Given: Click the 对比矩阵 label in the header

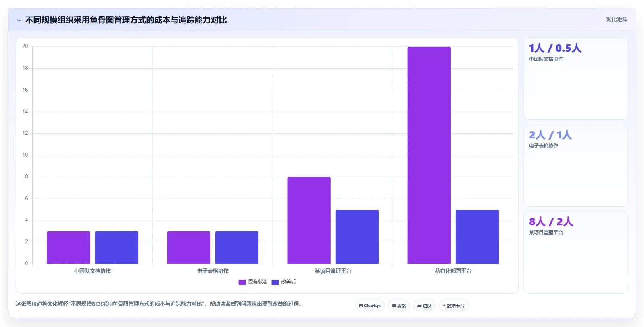Looking at the screenshot, I should [x=617, y=19].
